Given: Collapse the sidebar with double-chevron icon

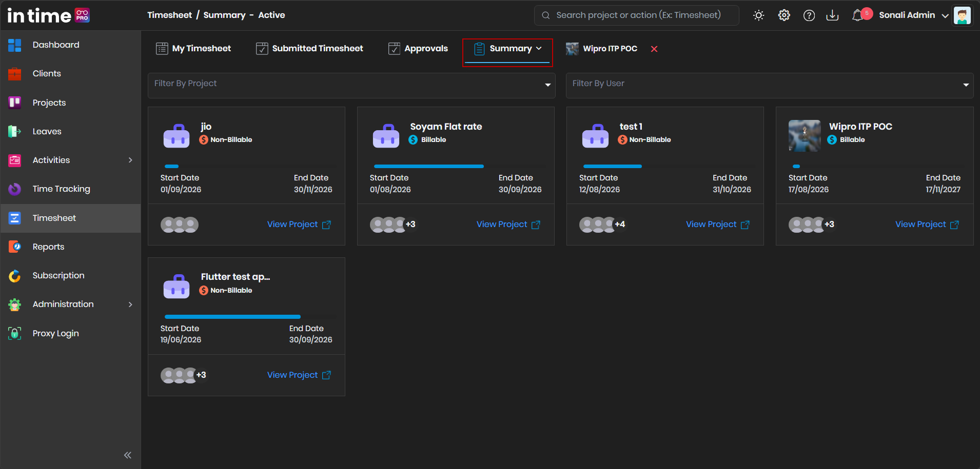Looking at the screenshot, I should pyautogui.click(x=128, y=455).
